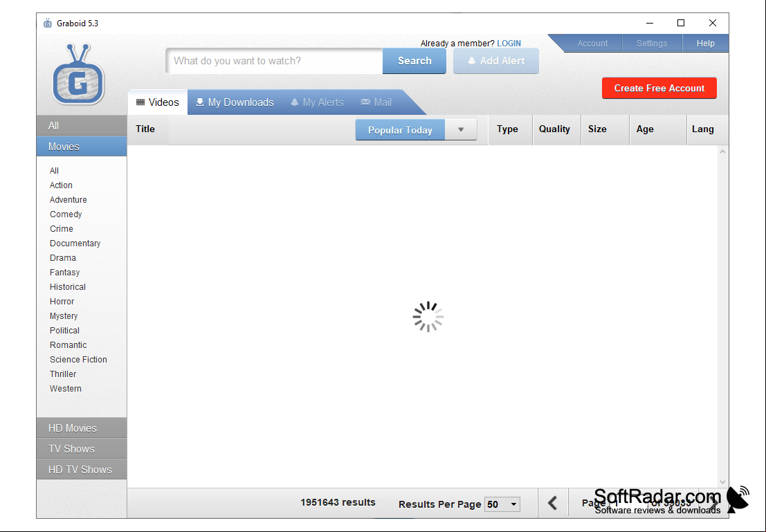Image resolution: width=766 pixels, height=532 pixels.
Task: Click Create Free Account button
Action: tap(659, 88)
